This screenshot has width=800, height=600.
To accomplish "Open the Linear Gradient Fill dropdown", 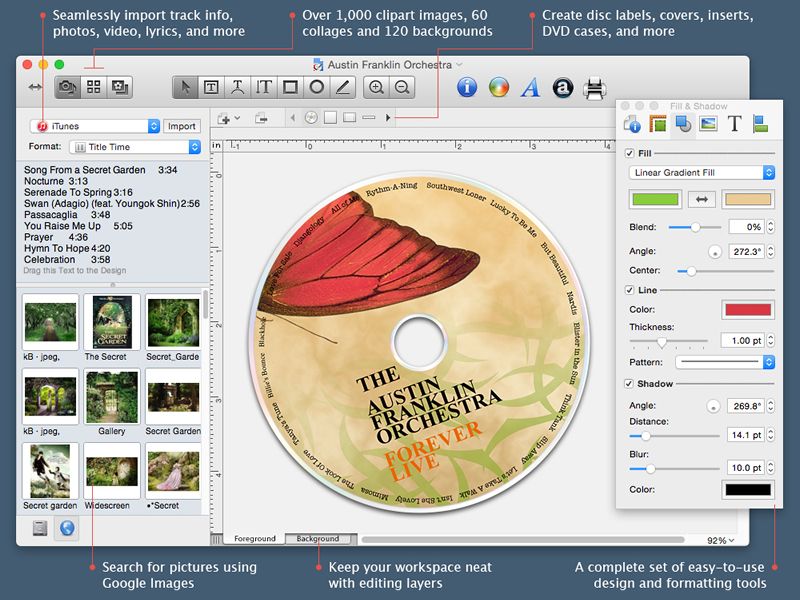I will coord(702,172).
